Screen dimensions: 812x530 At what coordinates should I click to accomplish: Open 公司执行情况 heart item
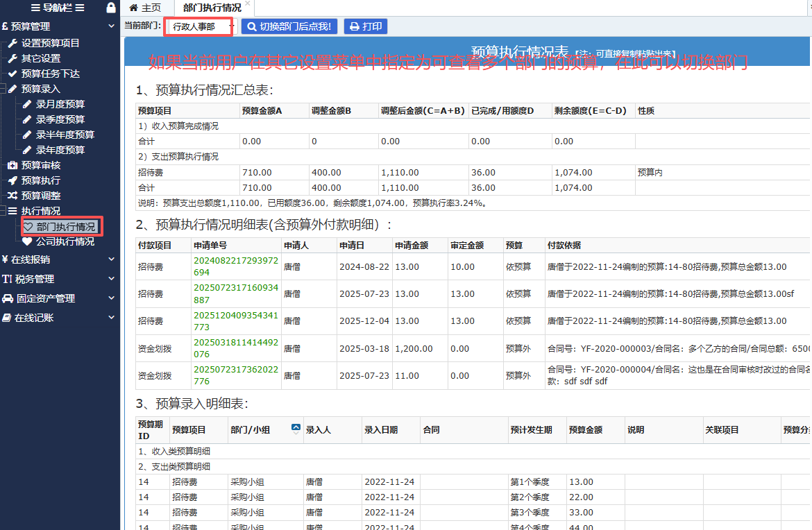point(65,241)
